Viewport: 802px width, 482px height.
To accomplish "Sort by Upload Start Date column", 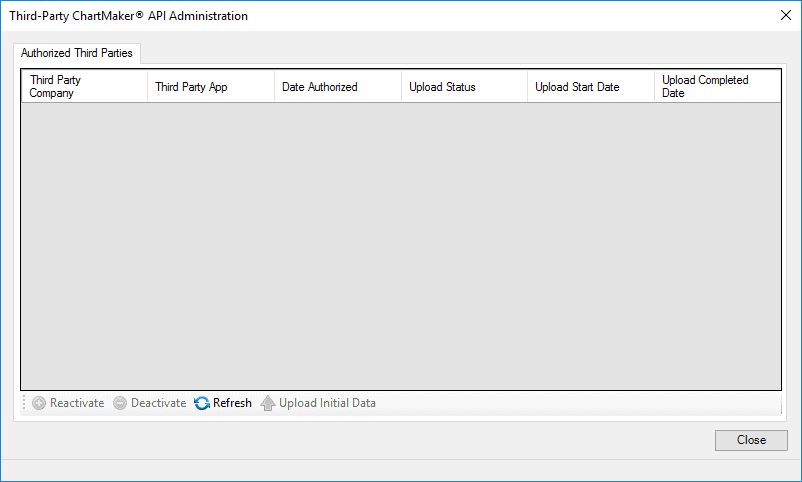I will tap(591, 86).
